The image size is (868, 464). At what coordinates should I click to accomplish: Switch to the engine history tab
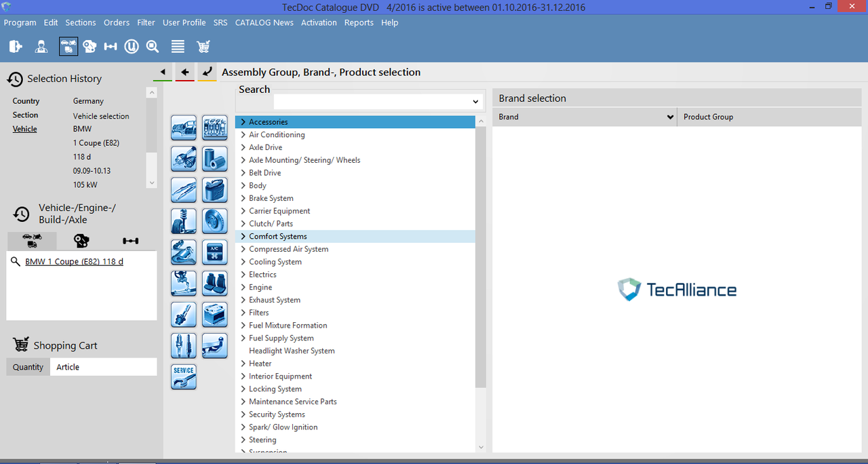point(81,241)
